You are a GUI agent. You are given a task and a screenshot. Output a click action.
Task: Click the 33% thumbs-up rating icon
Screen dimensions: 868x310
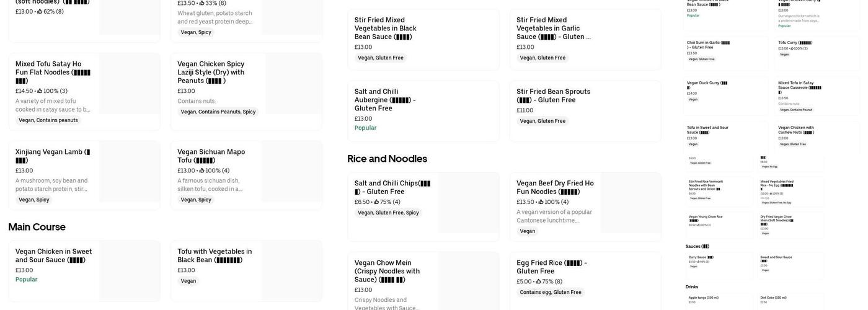click(202, 3)
